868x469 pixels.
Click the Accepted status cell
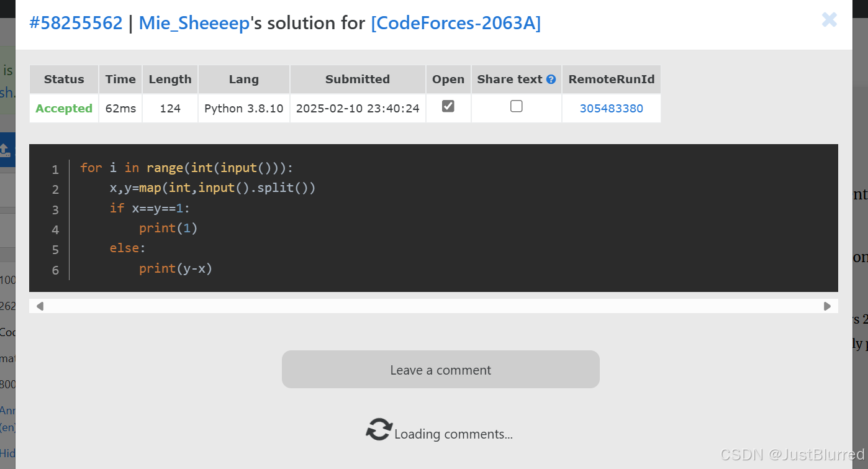coord(64,108)
